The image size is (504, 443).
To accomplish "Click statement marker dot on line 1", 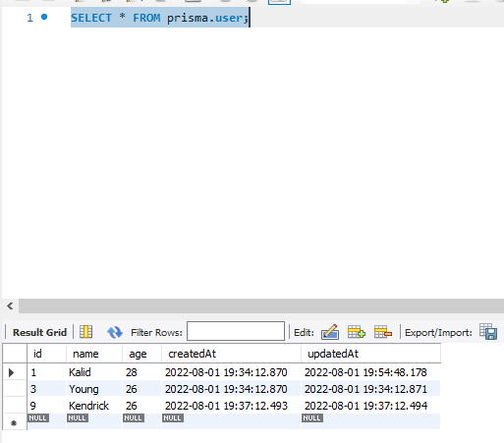I will tap(44, 17).
